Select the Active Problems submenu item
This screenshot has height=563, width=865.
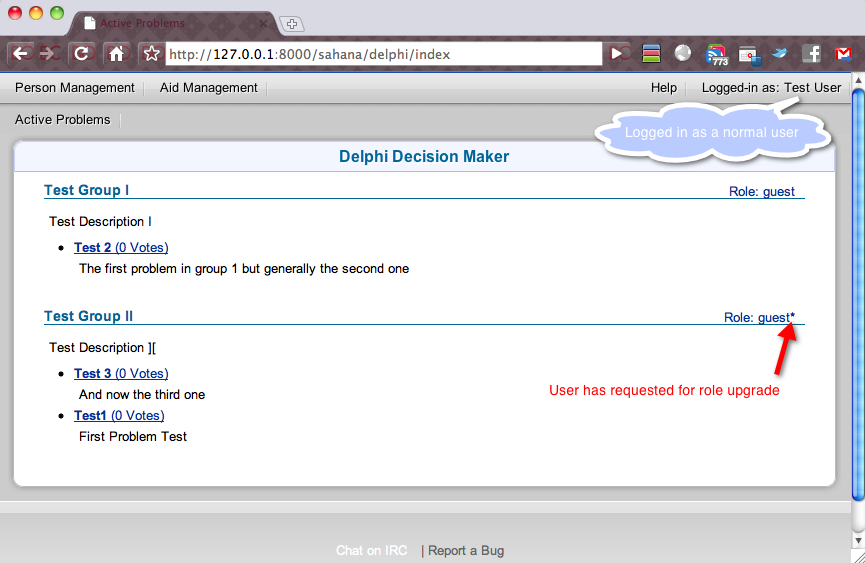(63, 120)
